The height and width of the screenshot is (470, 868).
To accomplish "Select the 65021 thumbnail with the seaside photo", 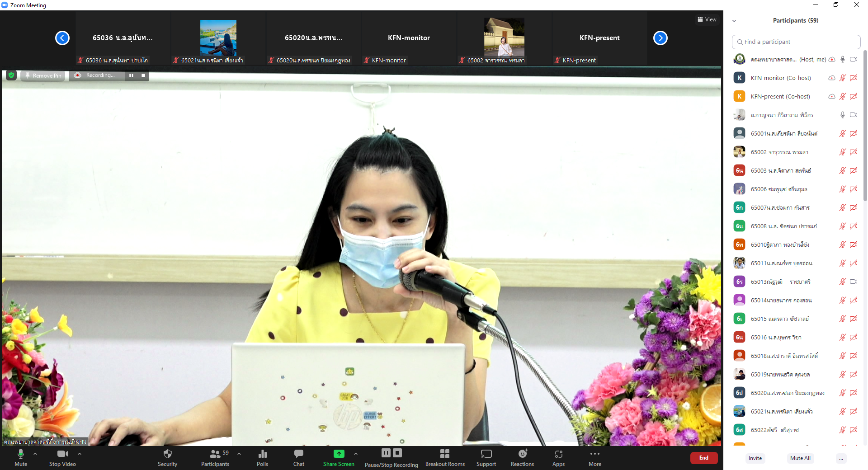I will (218, 38).
